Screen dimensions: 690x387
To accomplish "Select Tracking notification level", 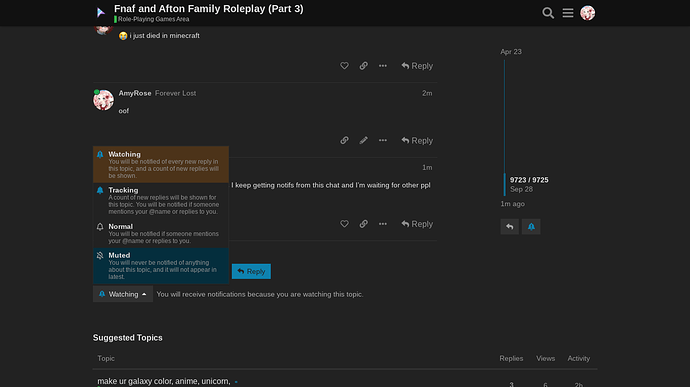I will tap(161, 200).
